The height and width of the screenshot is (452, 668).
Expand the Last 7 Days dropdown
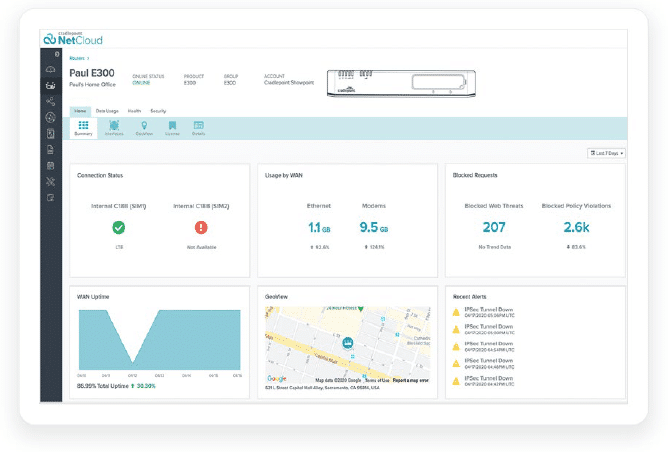point(606,153)
